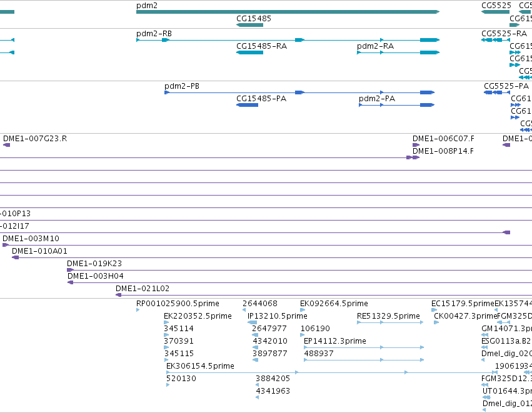532x413 pixels.
Task: Click the 4341963 feature label
Action: coord(273,391)
